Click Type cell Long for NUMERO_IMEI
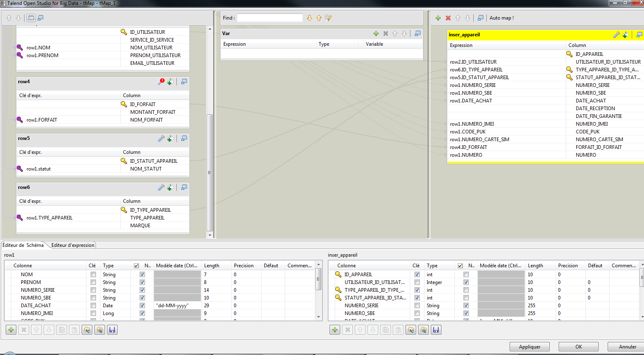This screenshot has height=355, width=644. (108, 313)
